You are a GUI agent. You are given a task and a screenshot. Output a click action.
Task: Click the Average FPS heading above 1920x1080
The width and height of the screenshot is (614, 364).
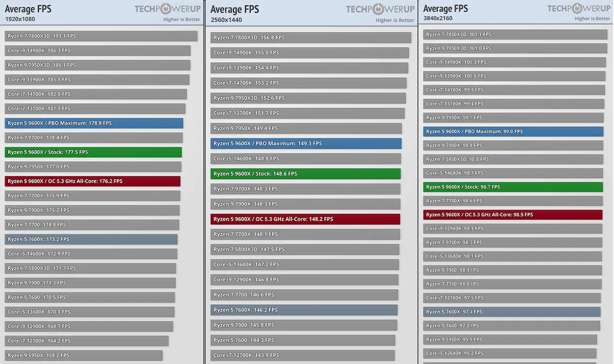(x=28, y=9)
